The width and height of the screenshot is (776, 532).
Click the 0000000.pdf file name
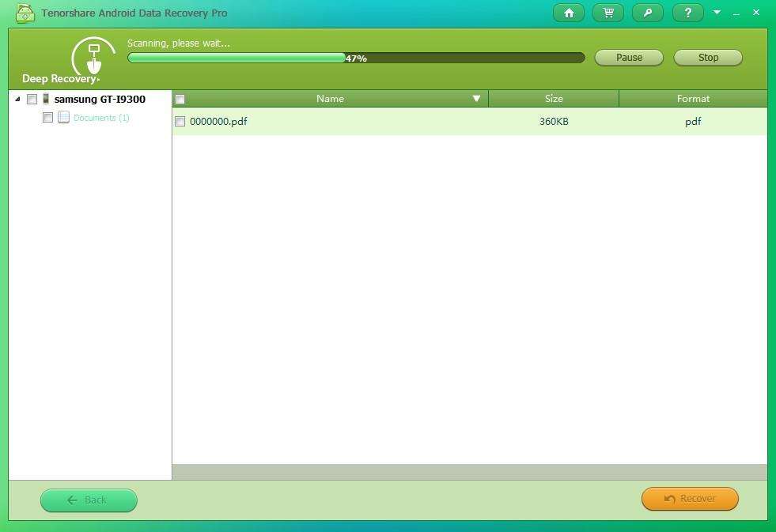point(218,121)
